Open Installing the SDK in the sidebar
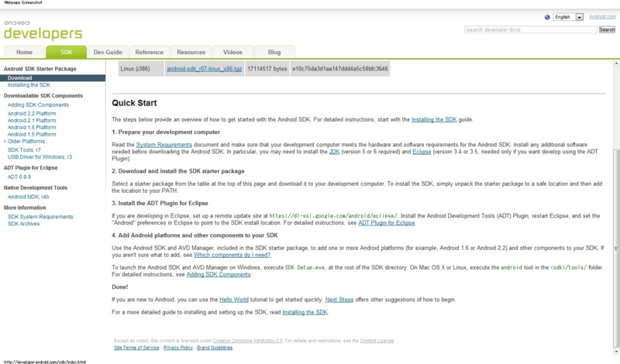The height and width of the screenshot is (364, 620). [x=29, y=85]
